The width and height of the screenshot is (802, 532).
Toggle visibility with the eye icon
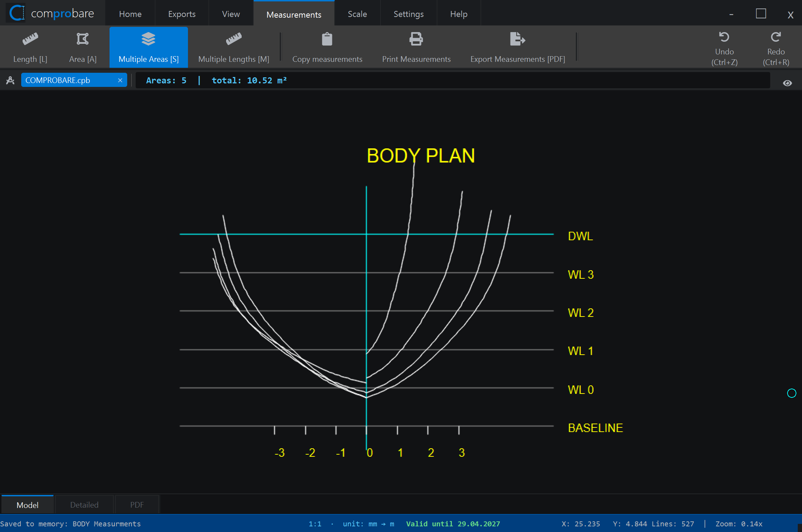pyautogui.click(x=787, y=83)
